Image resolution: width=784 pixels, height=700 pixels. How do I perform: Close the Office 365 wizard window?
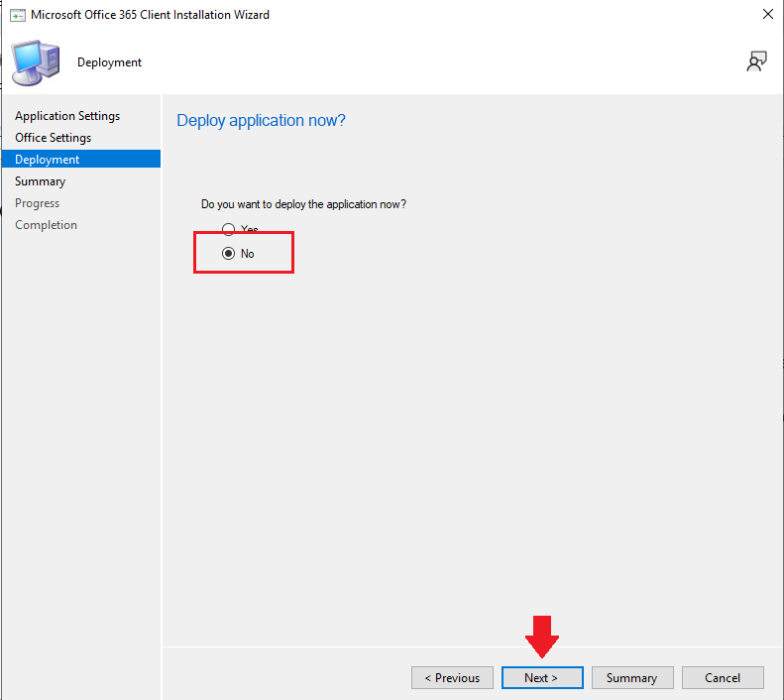pyautogui.click(x=768, y=14)
